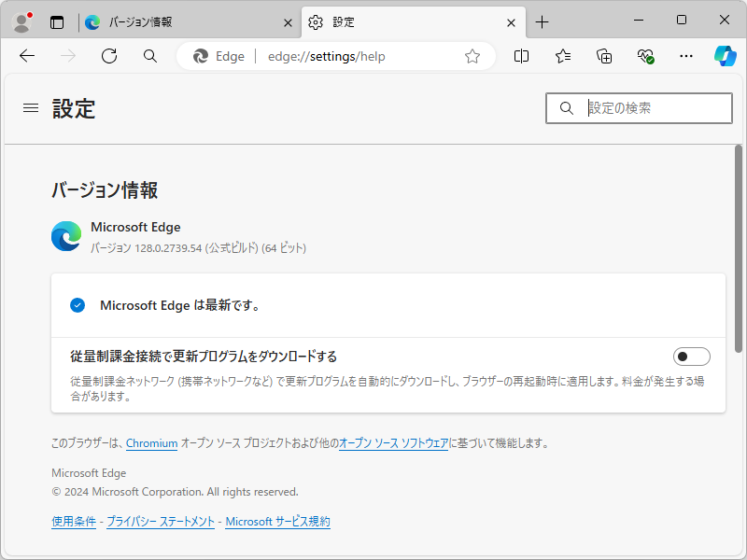This screenshot has height=560, width=747.
Task: Enable downloading updates over metered connections
Action: (x=692, y=356)
